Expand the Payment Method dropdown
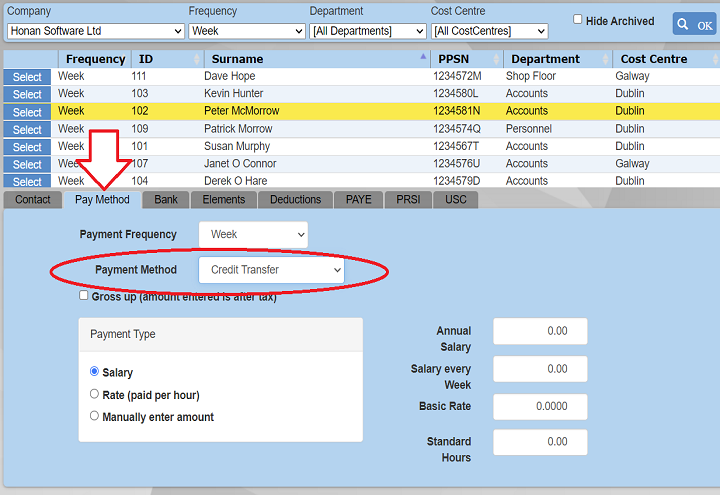 point(272,270)
